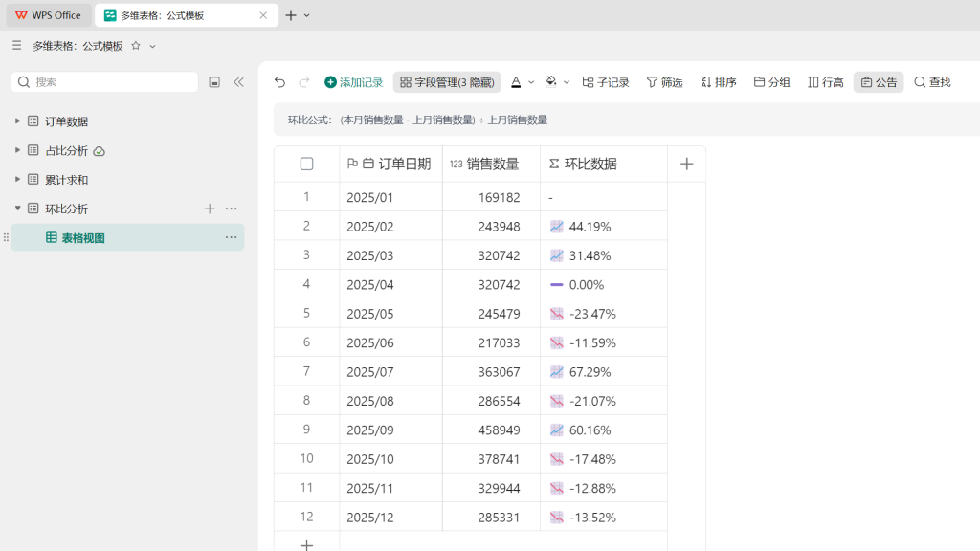
Task: Open the 筛选 filter option
Action: 664,82
